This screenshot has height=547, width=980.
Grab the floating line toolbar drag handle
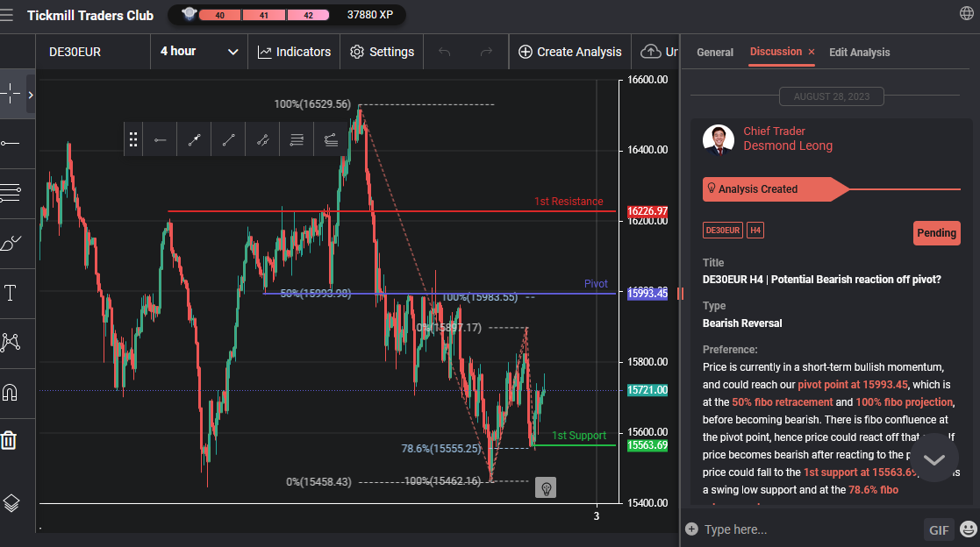133,139
